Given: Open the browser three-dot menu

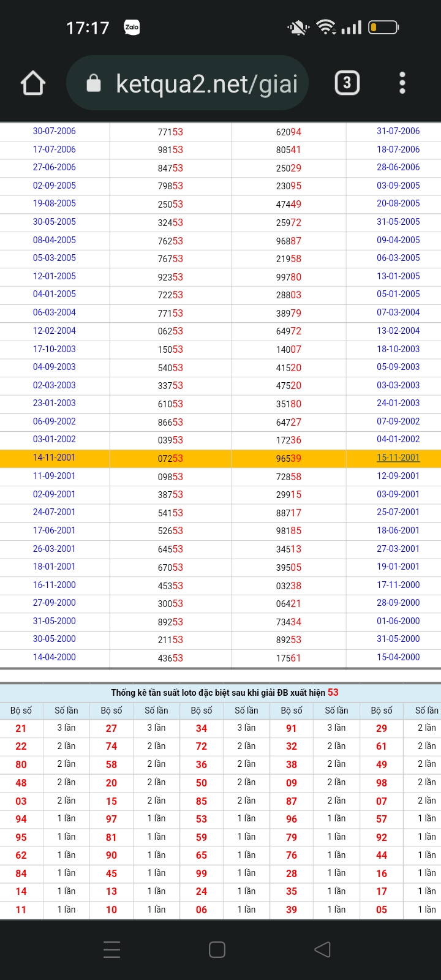Looking at the screenshot, I should [x=402, y=83].
